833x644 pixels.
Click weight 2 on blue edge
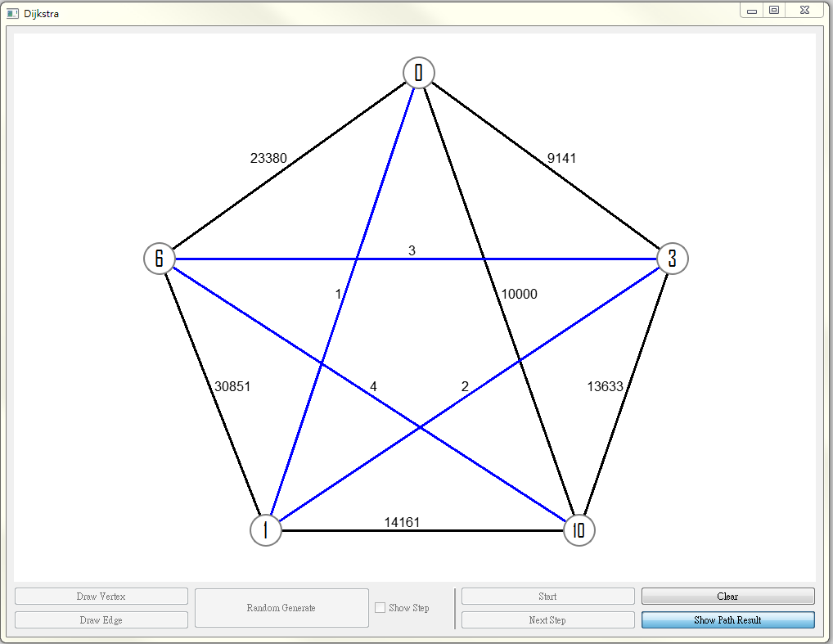click(465, 387)
